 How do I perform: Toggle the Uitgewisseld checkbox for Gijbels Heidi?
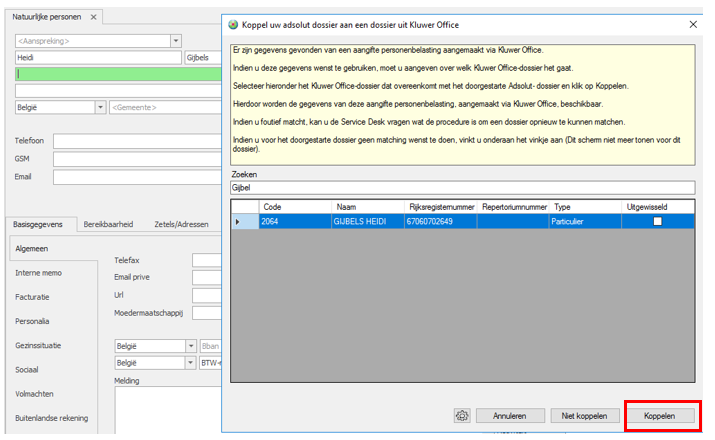point(656,222)
